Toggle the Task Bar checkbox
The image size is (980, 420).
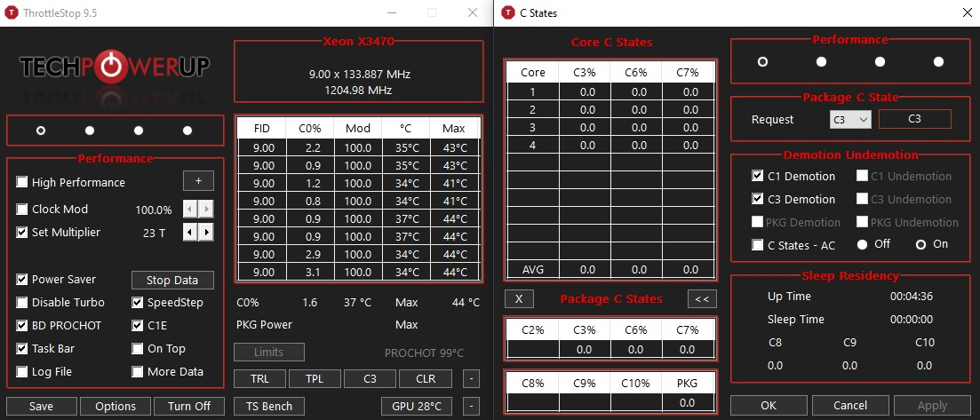(x=22, y=349)
